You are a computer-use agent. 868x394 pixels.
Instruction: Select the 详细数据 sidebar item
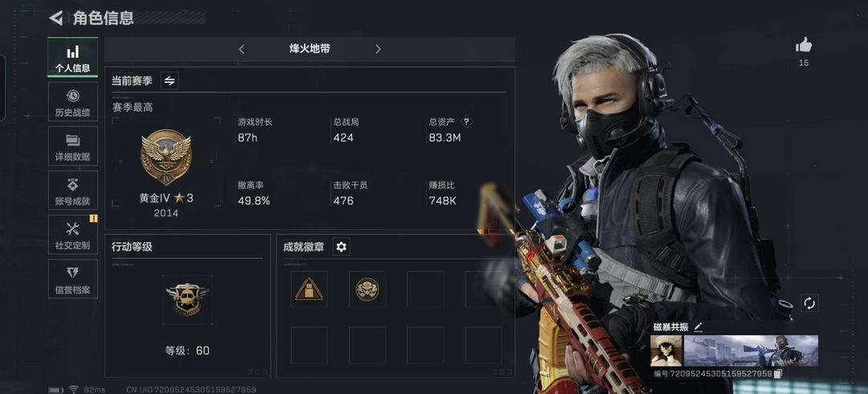click(72, 146)
